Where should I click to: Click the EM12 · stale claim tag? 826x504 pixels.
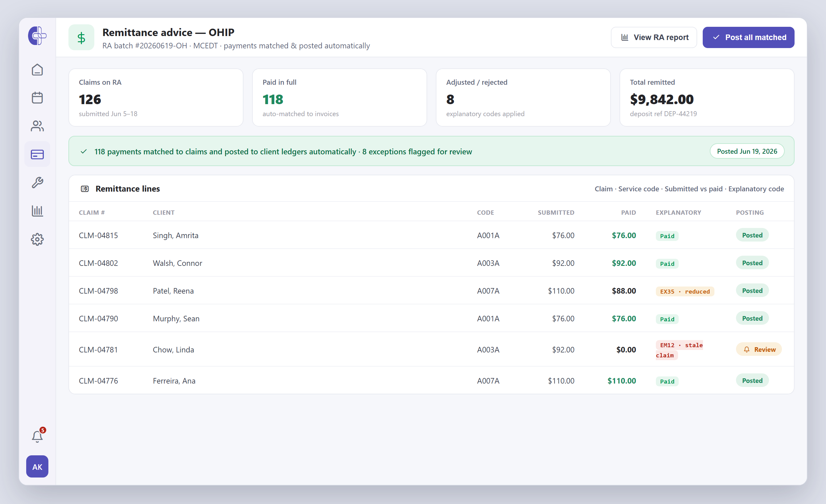pos(680,350)
